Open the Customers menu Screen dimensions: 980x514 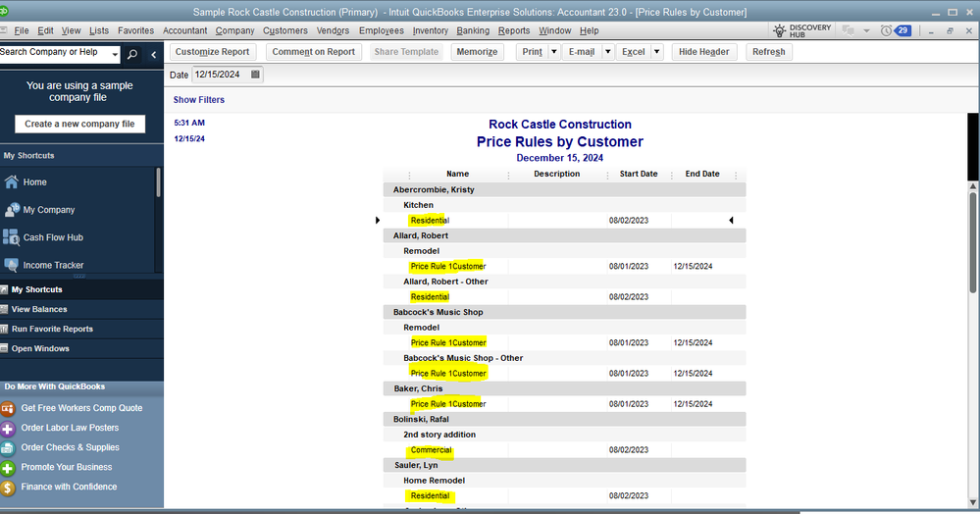click(285, 30)
